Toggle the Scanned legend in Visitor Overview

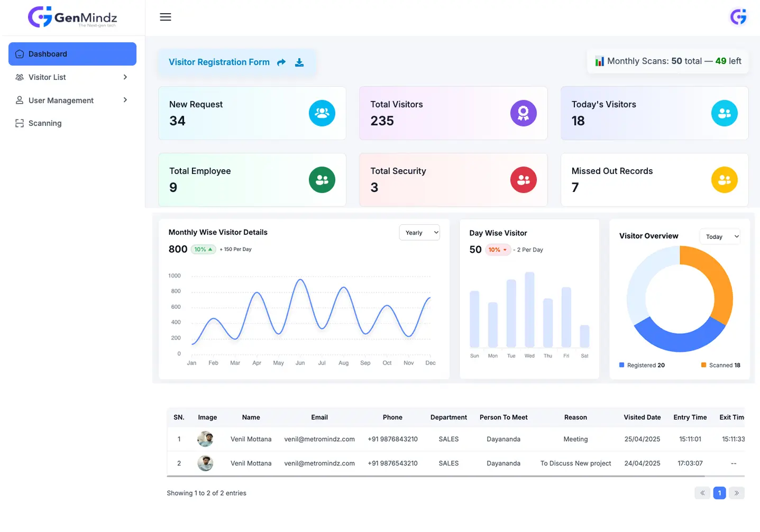pyautogui.click(x=720, y=365)
